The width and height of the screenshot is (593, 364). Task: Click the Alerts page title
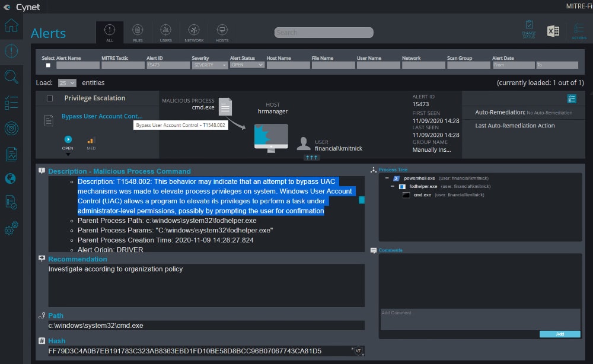[x=49, y=33]
